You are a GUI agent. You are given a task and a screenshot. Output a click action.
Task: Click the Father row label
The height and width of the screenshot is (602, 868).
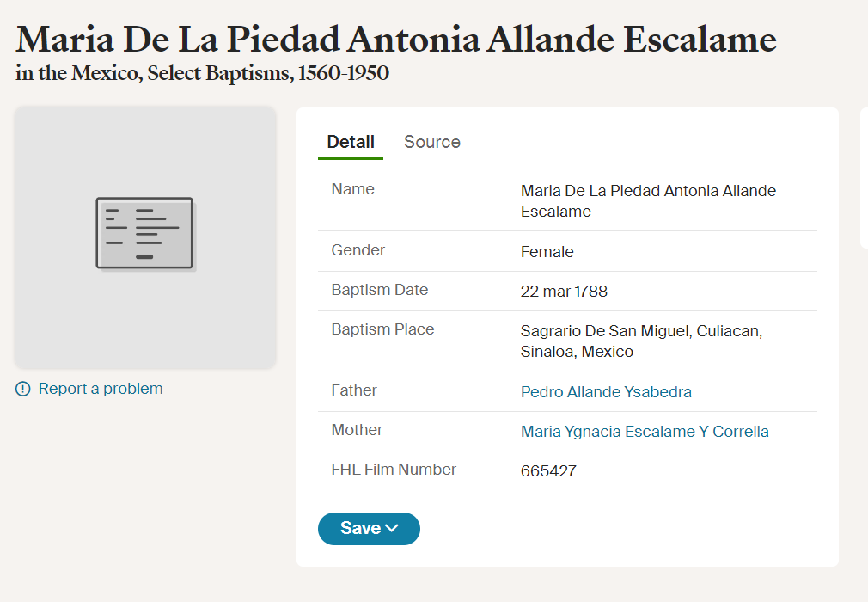354,390
